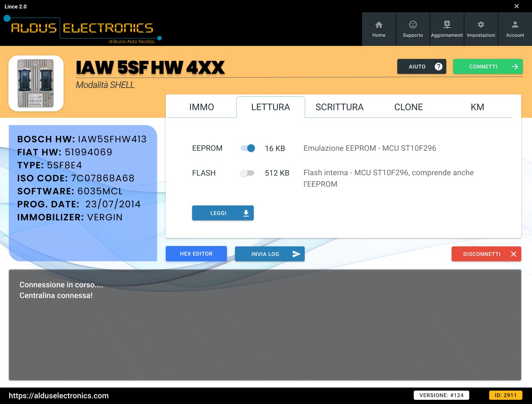Click the ISO CODE value 7C07868A68
This screenshot has width=532, height=404.
[x=103, y=178]
